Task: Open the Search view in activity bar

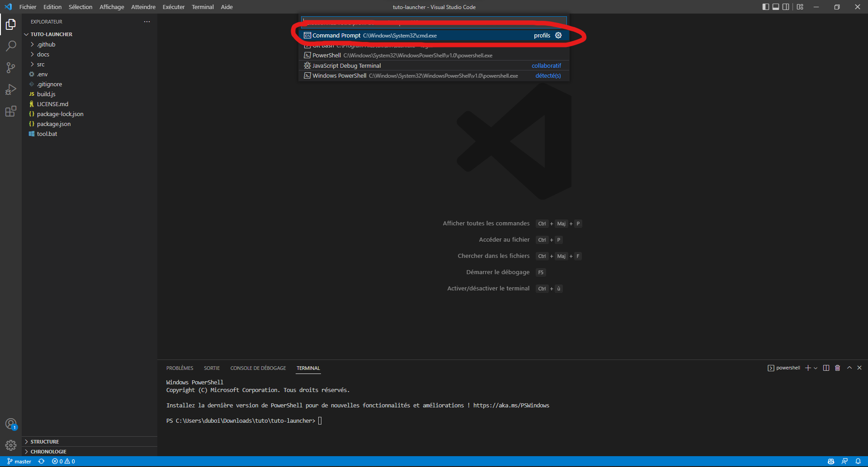Action: tap(11, 46)
